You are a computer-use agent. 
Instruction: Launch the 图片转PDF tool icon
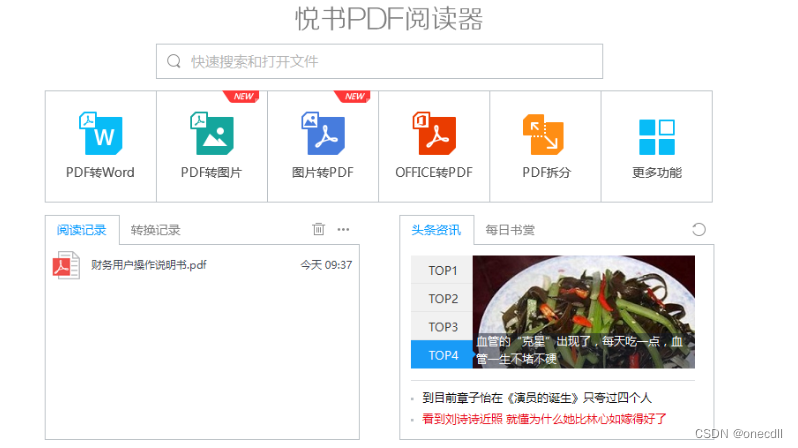[323, 133]
